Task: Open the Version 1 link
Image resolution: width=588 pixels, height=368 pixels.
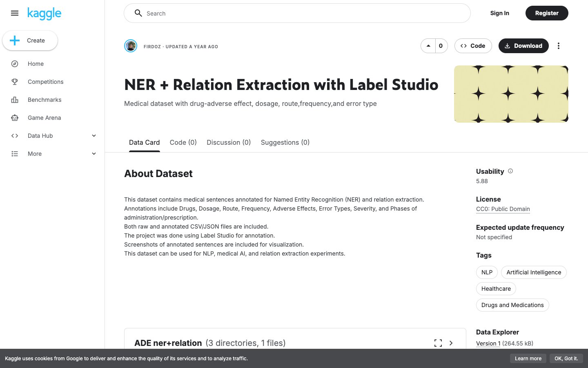Action: 488,343
